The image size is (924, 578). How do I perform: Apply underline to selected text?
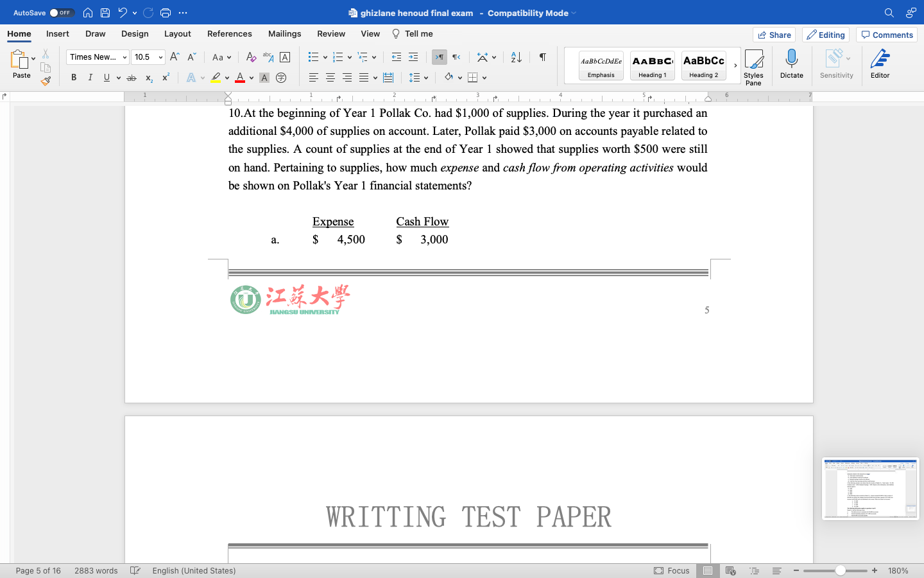pos(106,77)
